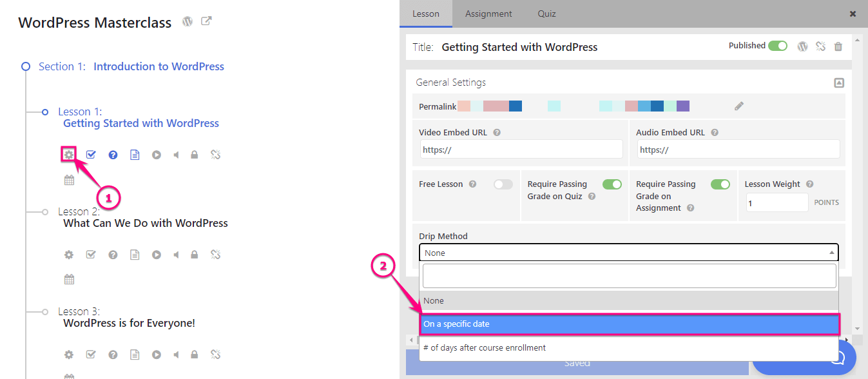868x379 pixels.
Task: Click 'What Can We Do with WordPress' title
Action: [x=146, y=223]
